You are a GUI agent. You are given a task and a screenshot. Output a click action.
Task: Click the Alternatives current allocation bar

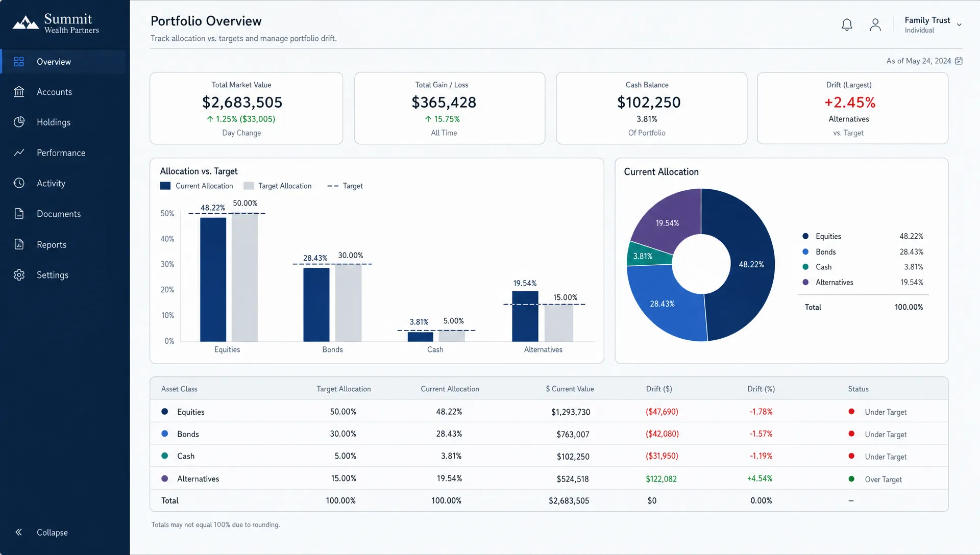[525, 316]
